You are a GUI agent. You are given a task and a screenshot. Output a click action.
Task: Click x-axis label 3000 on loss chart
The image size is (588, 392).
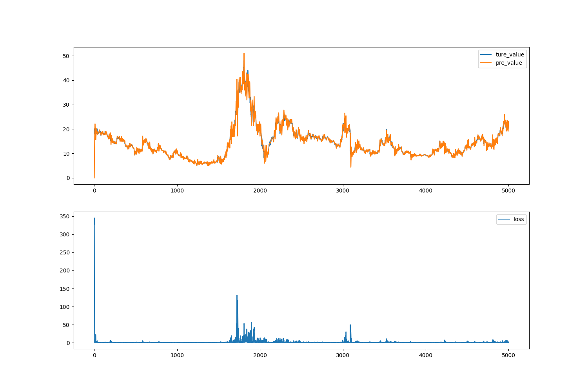[343, 355]
